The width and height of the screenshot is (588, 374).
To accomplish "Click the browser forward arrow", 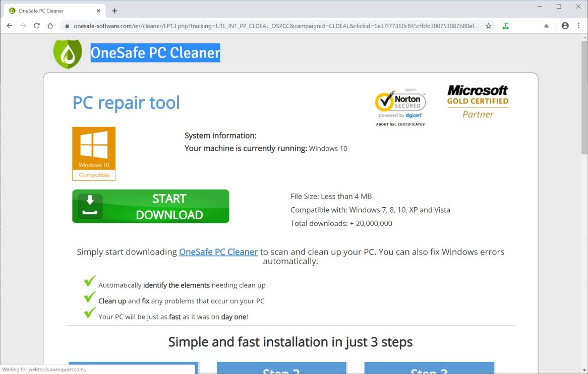I will pyautogui.click(x=23, y=26).
